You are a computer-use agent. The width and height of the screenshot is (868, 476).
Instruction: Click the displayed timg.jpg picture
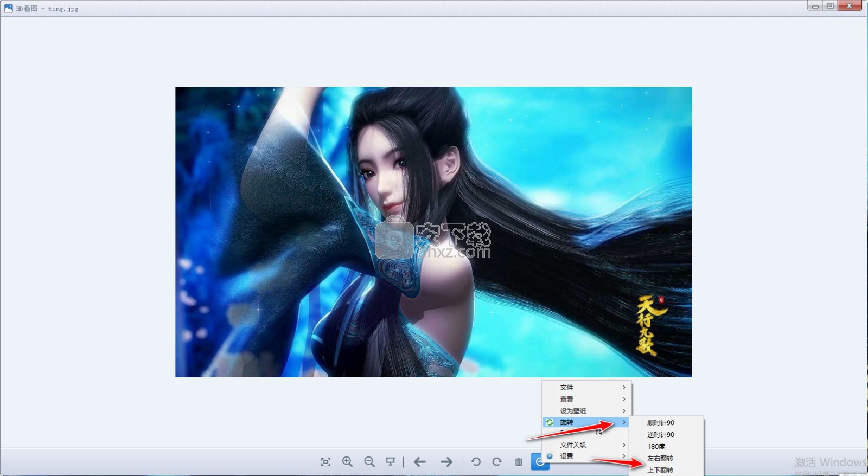(433, 232)
